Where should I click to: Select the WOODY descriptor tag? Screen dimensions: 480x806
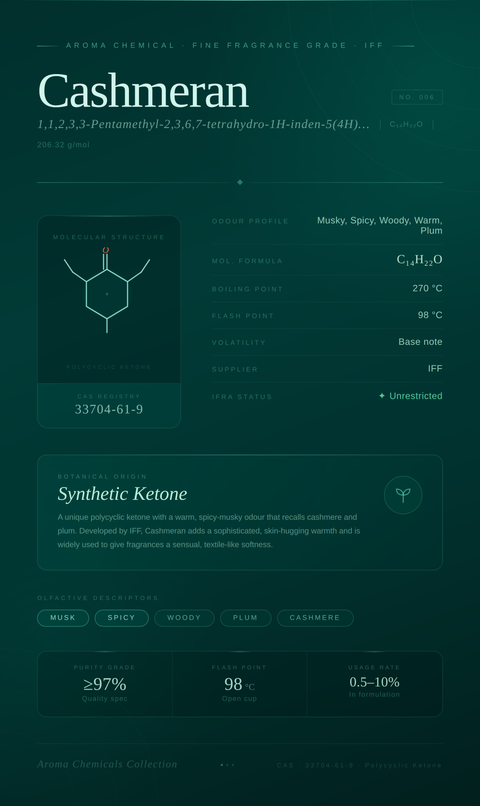(x=184, y=618)
